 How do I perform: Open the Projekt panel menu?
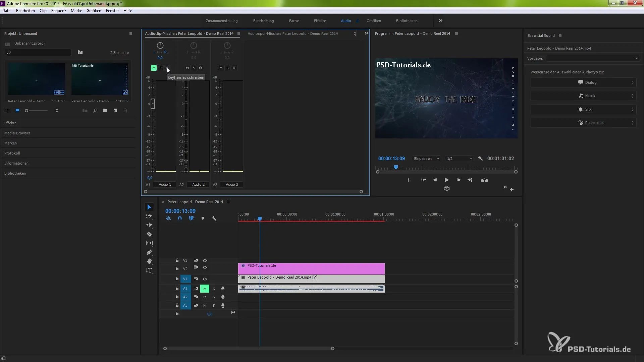131,34
